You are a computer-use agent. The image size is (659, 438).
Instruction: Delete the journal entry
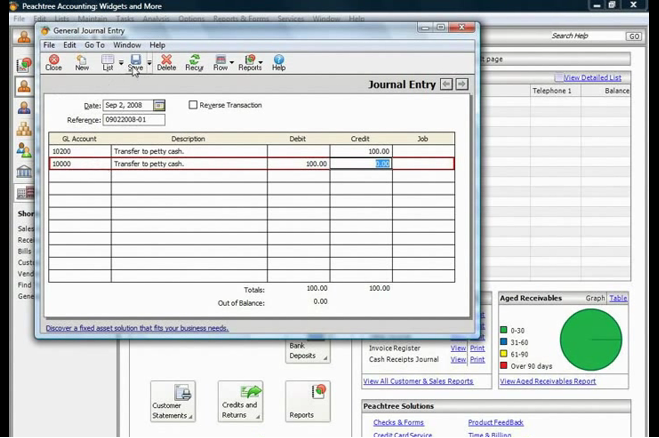(x=166, y=62)
